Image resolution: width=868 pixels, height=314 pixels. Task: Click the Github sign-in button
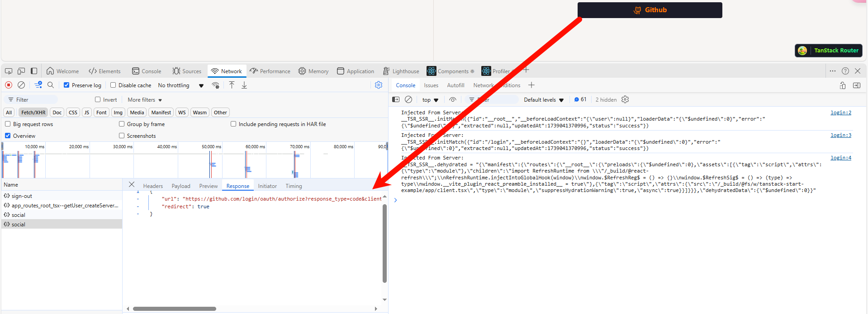(x=650, y=10)
